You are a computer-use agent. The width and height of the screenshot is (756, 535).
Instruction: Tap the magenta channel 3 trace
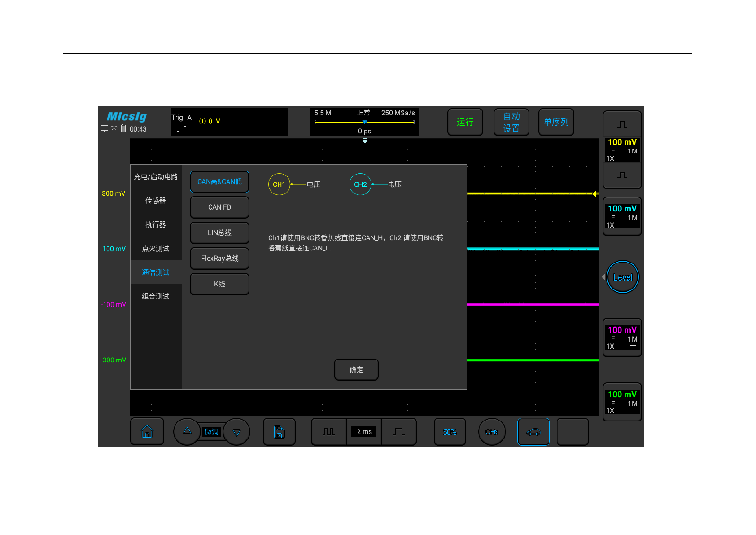pos(533,305)
